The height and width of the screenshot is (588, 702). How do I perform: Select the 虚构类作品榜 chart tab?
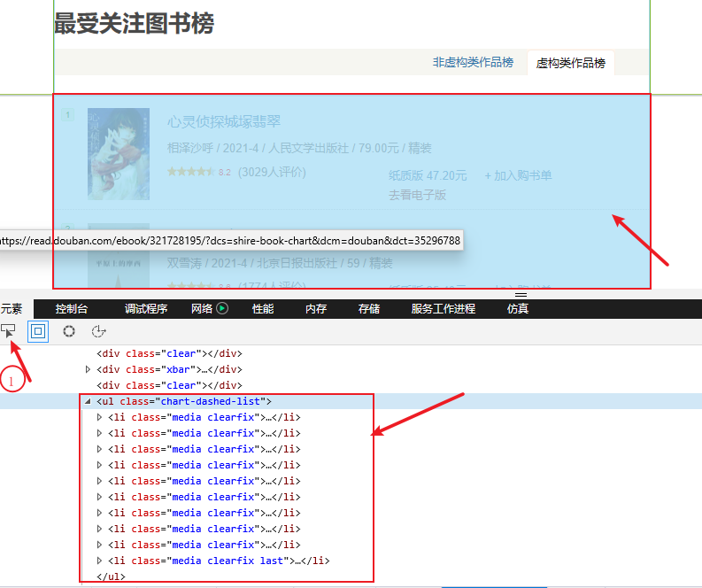click(x=570, y=63)
